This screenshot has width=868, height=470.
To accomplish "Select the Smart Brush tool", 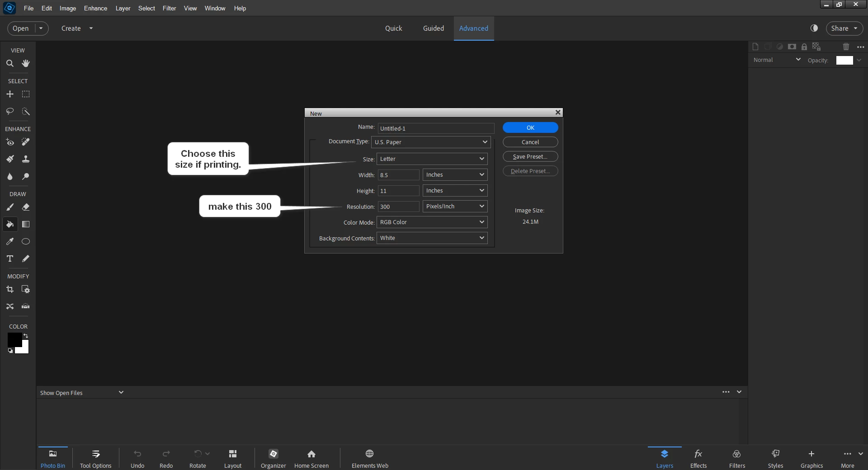I will pos(10,159).
